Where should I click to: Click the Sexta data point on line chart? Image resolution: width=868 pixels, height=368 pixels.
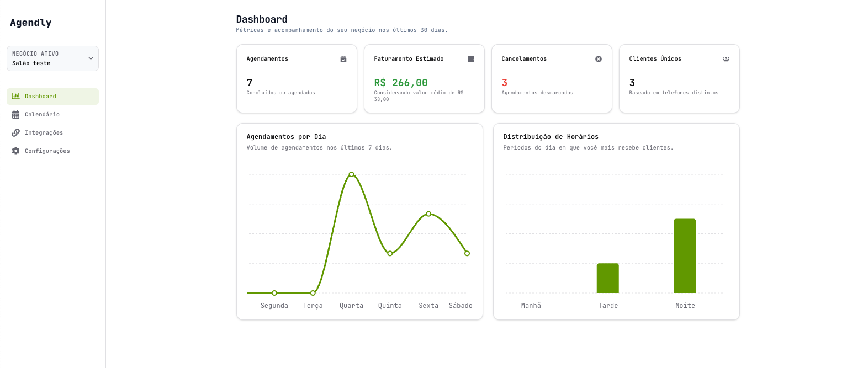coord(428,214)
